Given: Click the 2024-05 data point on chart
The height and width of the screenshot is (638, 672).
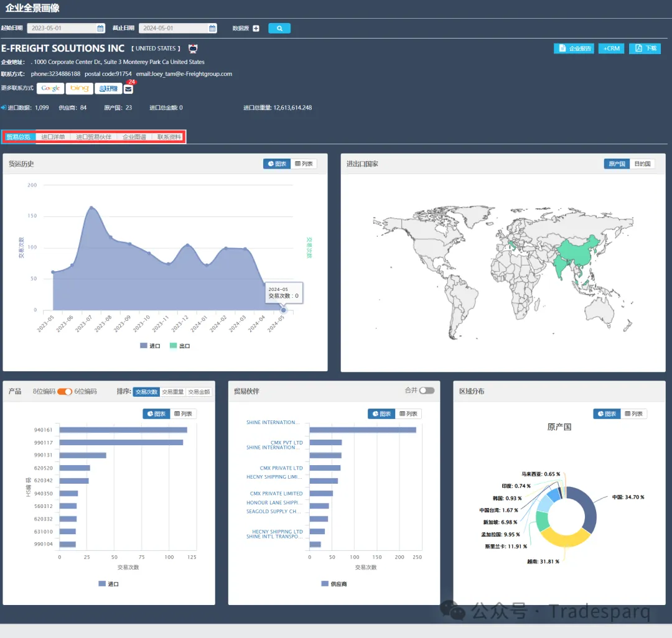Looking at the screenshot, I should point(283,310).
